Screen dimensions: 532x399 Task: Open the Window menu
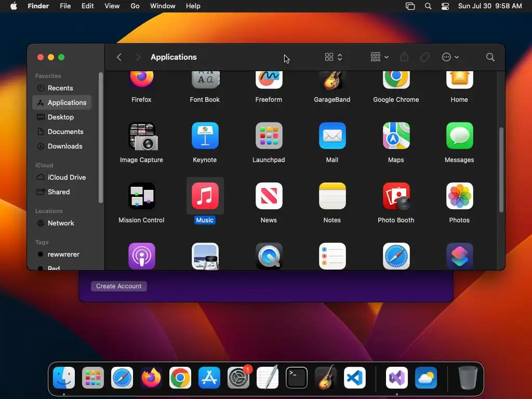tap(163, 6)
